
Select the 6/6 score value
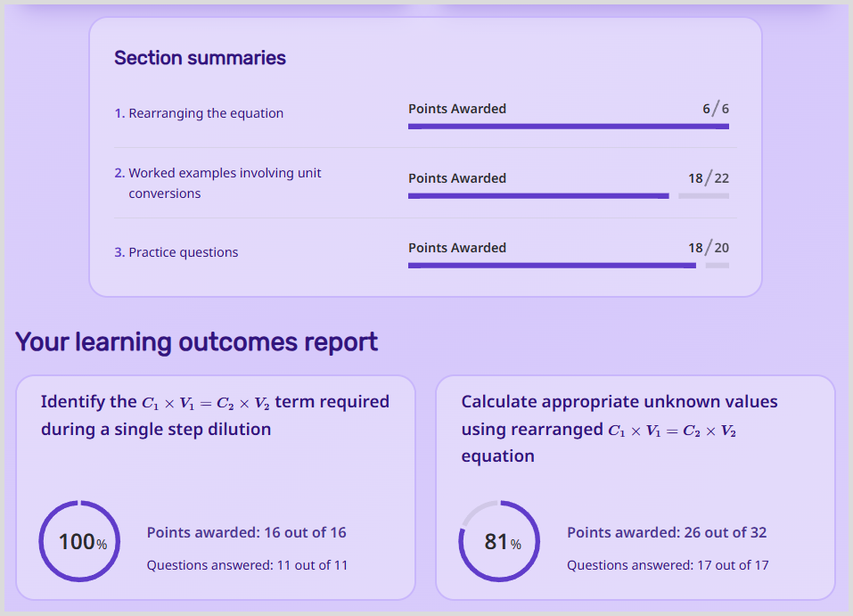[716, 109]
